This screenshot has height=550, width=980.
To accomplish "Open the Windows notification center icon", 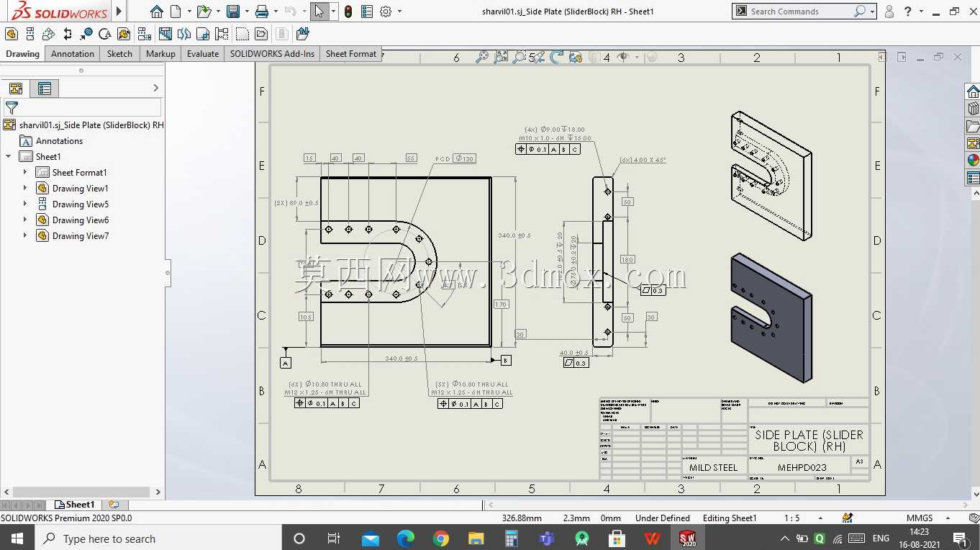I will (x=960, y=538).
